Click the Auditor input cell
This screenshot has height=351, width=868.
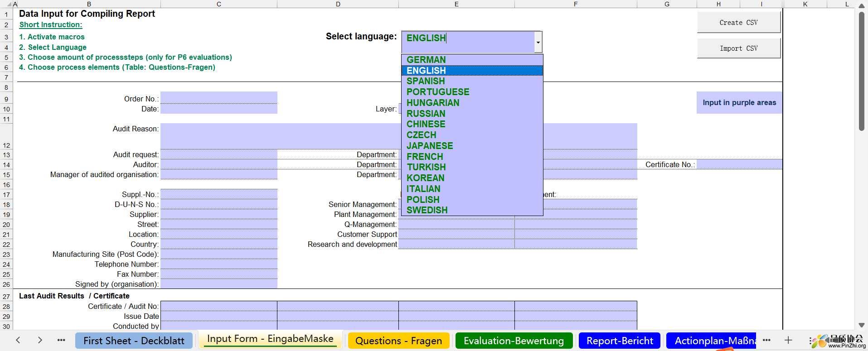tap(219, 164)
